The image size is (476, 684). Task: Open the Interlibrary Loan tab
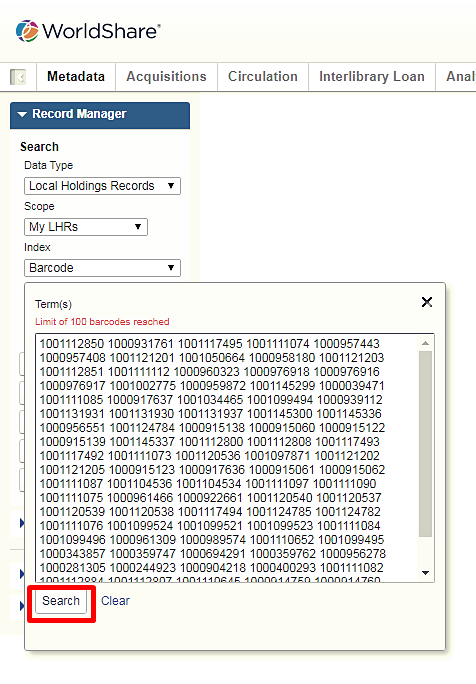pos(372,77)
